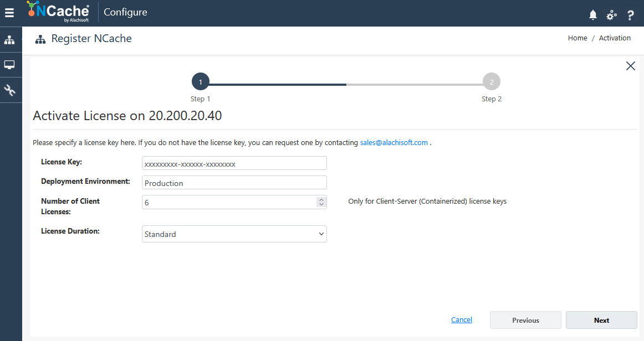
Task: Focus the Number of Client Licenses field
Action: [x=234, y=202]
